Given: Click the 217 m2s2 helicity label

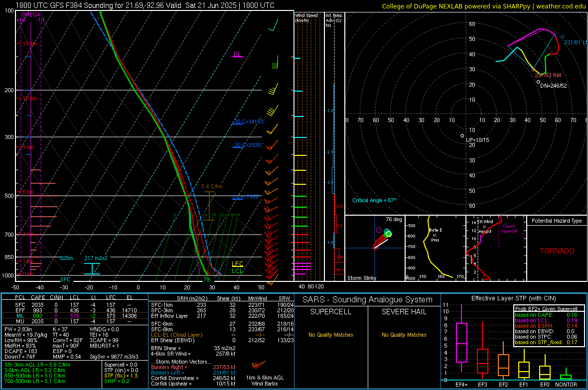Looking at the screenshot, I should tap(96, 258).
